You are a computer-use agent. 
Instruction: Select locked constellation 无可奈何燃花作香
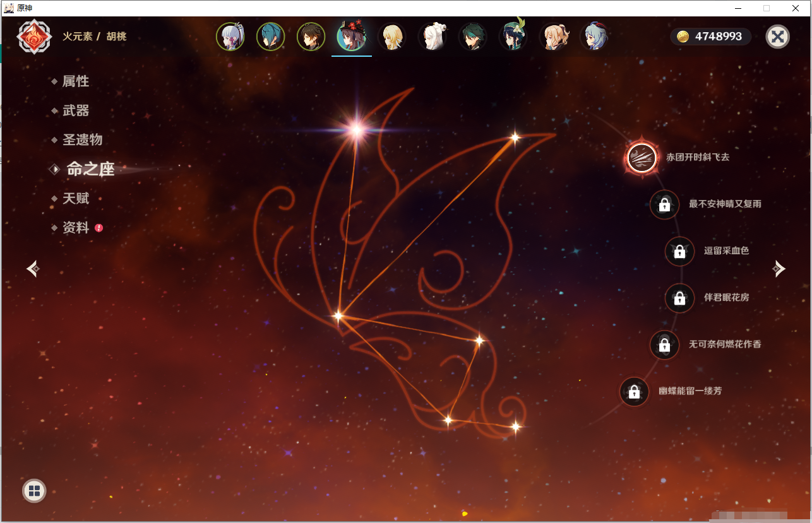(664, 344)
